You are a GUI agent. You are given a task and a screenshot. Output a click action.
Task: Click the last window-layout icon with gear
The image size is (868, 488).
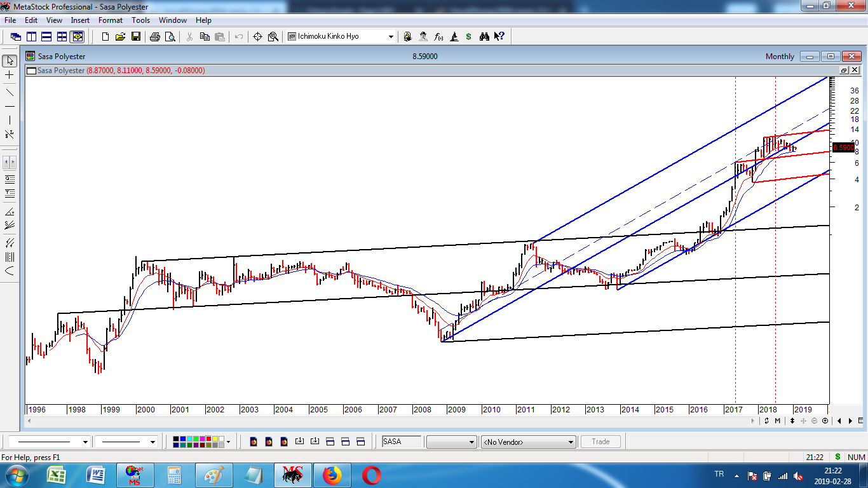(78, 37)
